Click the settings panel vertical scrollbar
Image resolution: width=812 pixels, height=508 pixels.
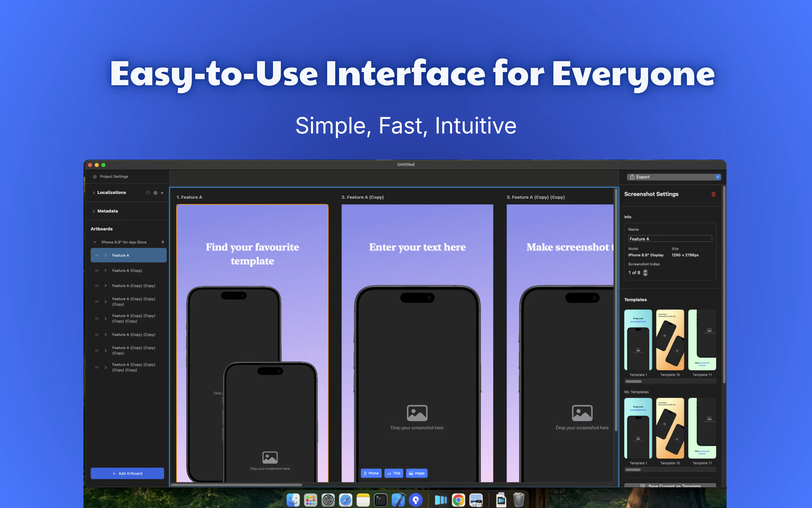click(x=724, y=284)
